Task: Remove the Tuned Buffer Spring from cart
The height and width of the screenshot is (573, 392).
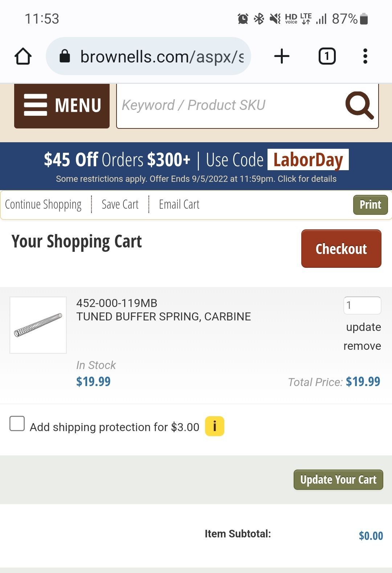Action: coord(362,346)
